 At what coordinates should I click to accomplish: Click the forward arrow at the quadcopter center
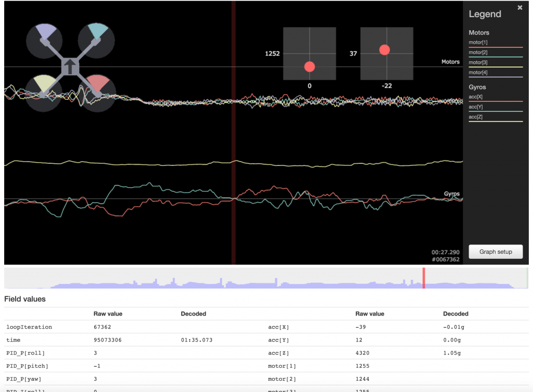pyautogui.click(x=70, y=66)
